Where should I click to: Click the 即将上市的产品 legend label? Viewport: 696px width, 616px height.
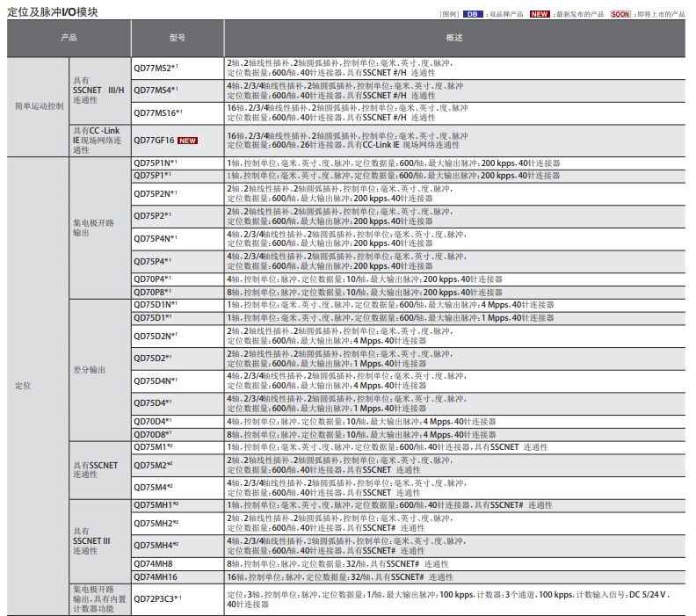tap(662, 14)
